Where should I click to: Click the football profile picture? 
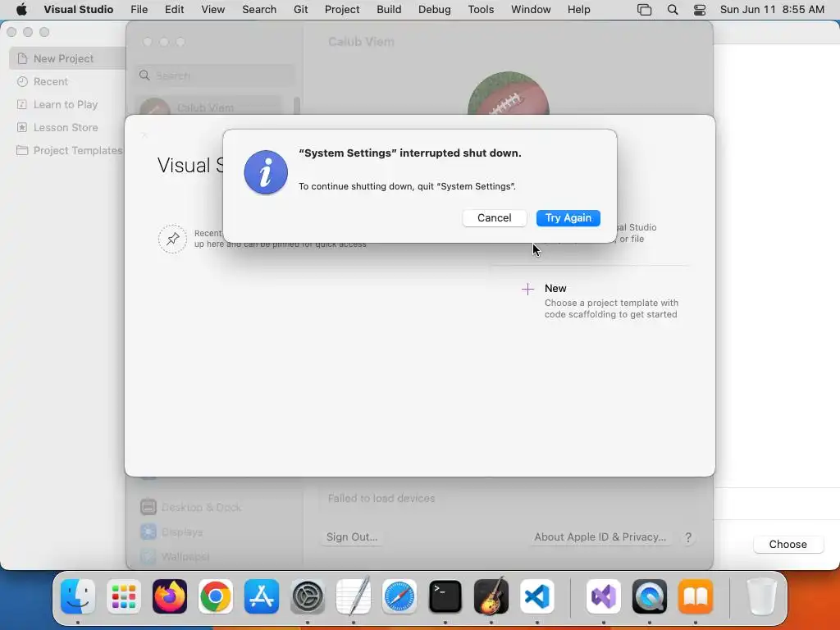point(508,94)
